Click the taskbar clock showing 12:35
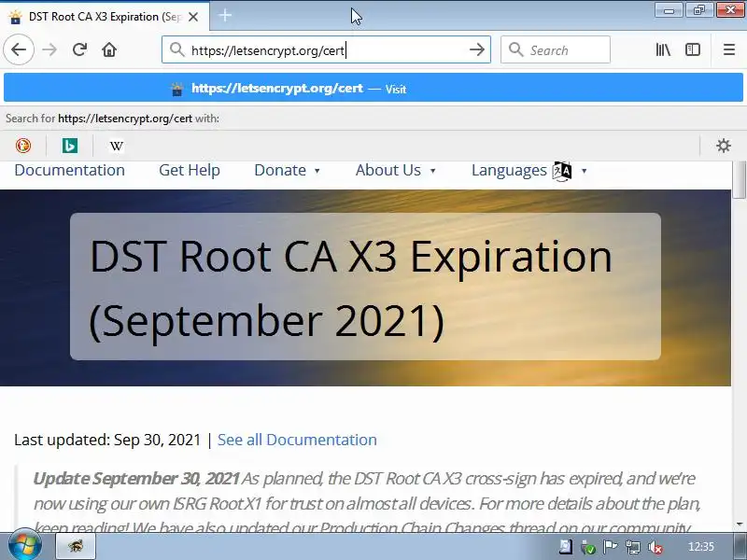Viewport: 747px width, 560px height. (x=701, y=546)
